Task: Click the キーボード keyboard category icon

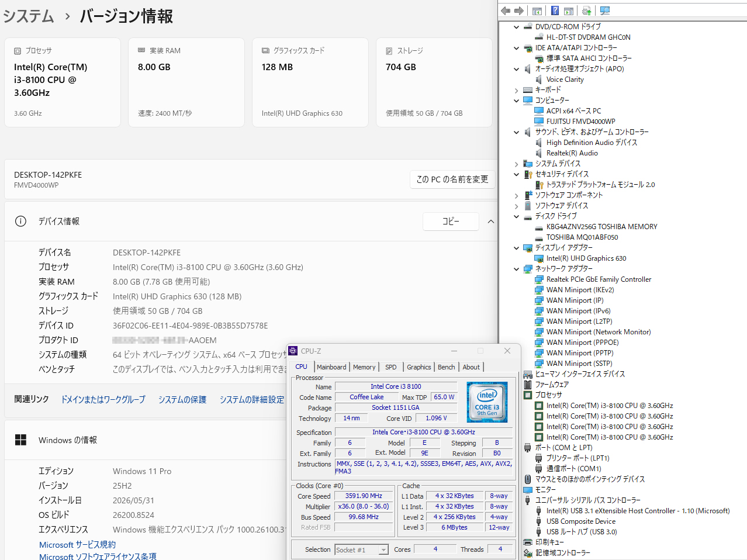Action: coord(528,90)
